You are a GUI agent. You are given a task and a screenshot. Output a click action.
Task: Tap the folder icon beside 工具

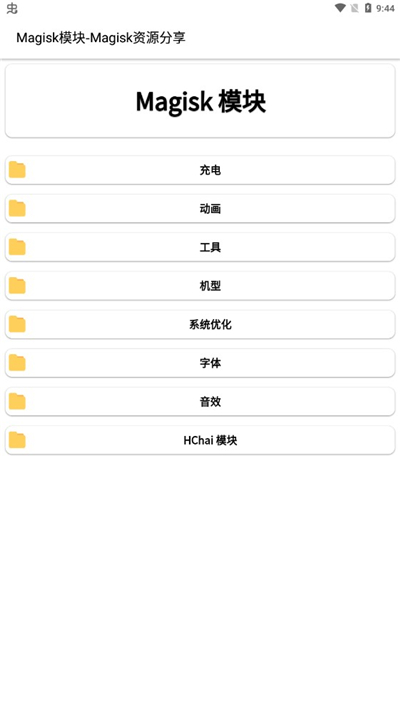pos(17,247)
